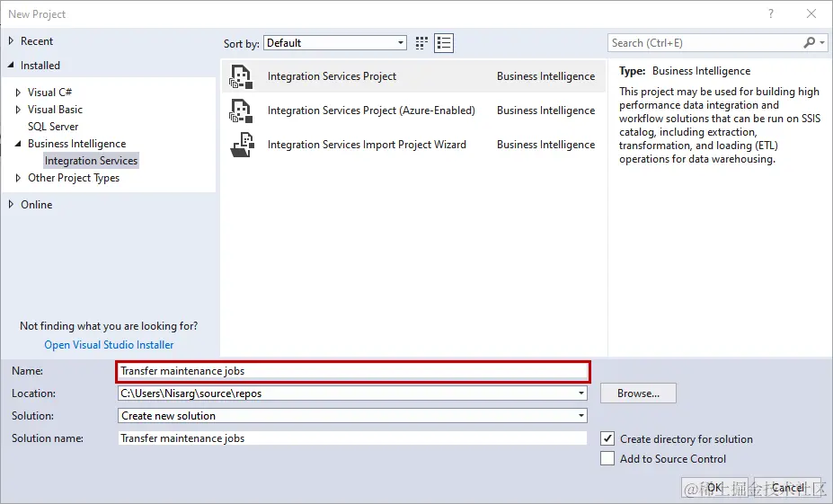This screenshot has width=833, height=504.
Task: Click the 'Installed' label
Action: [40, 66]
